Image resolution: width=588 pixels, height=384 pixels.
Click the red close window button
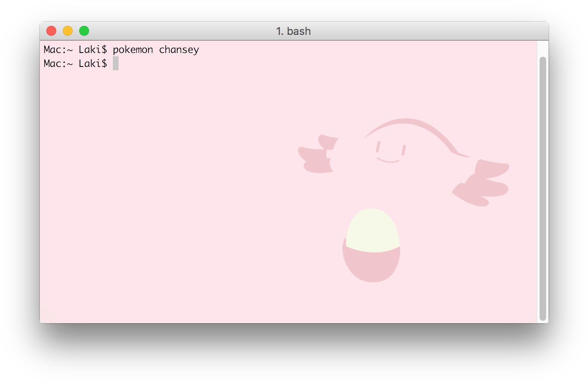51,30
